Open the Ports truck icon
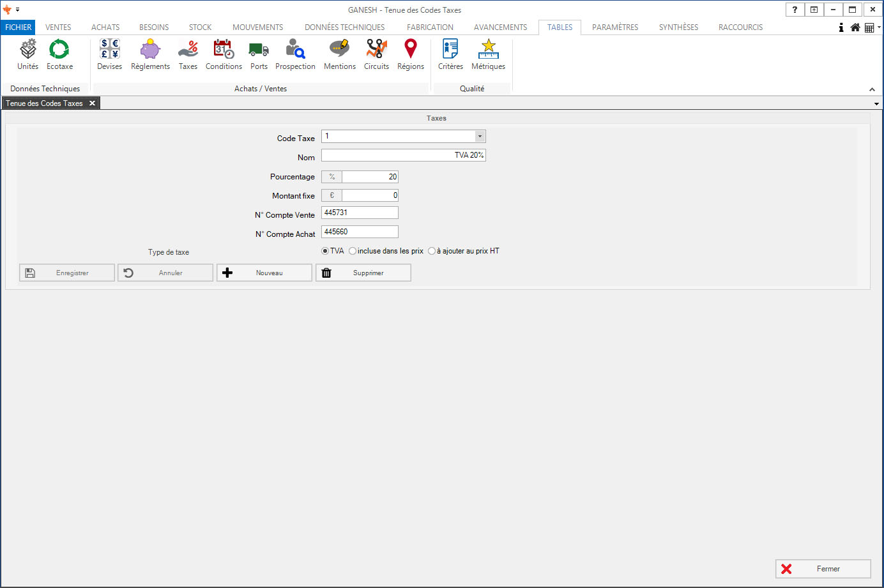884x588 pixels. point(259,50)
